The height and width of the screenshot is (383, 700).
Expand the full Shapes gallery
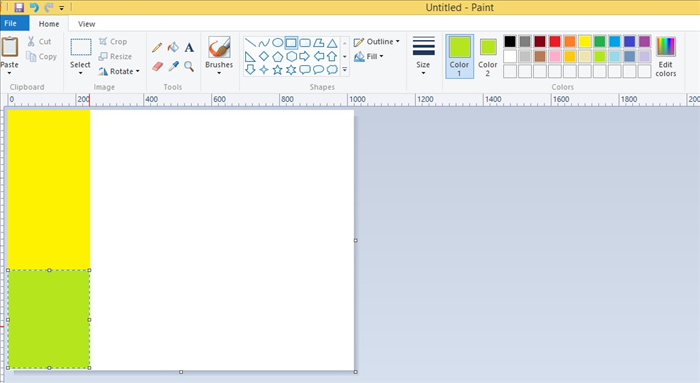coord(345,70)
